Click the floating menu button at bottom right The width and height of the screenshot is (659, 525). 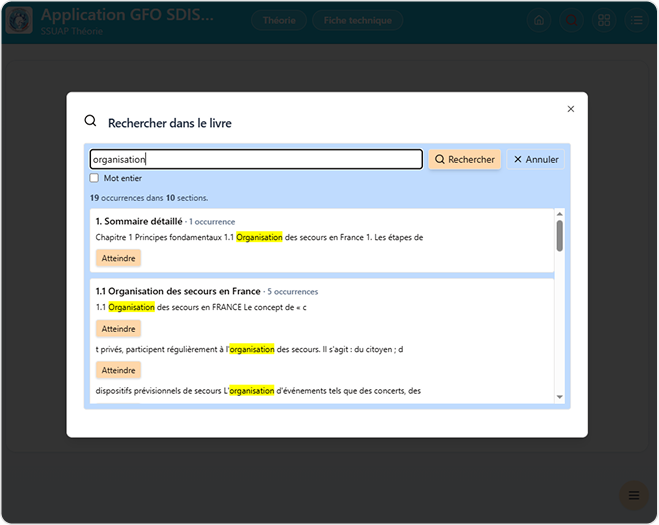(x=633, y=495)
